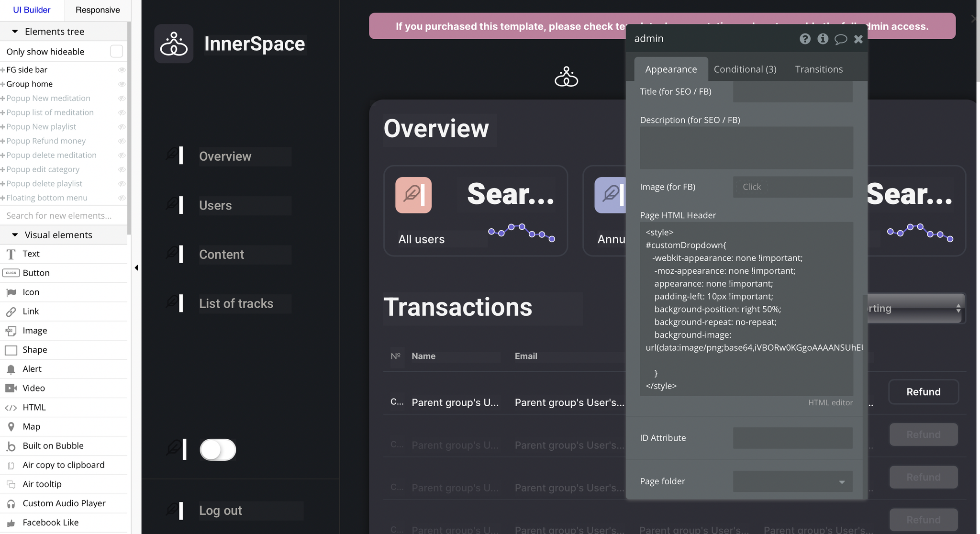Expand the Elements tree panel
The height and width of the screenshot is (534, 980).
[15, 31]
